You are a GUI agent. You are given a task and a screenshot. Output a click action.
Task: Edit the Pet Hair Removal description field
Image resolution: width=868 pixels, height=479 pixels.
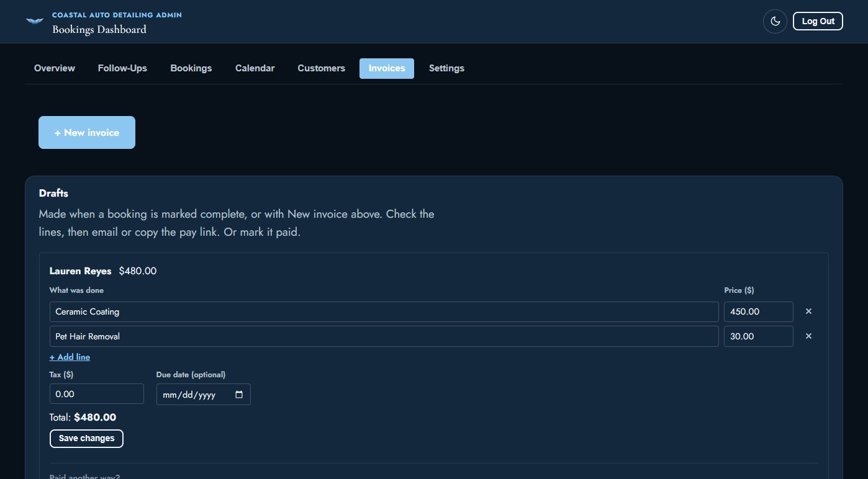tap(384, 336)
